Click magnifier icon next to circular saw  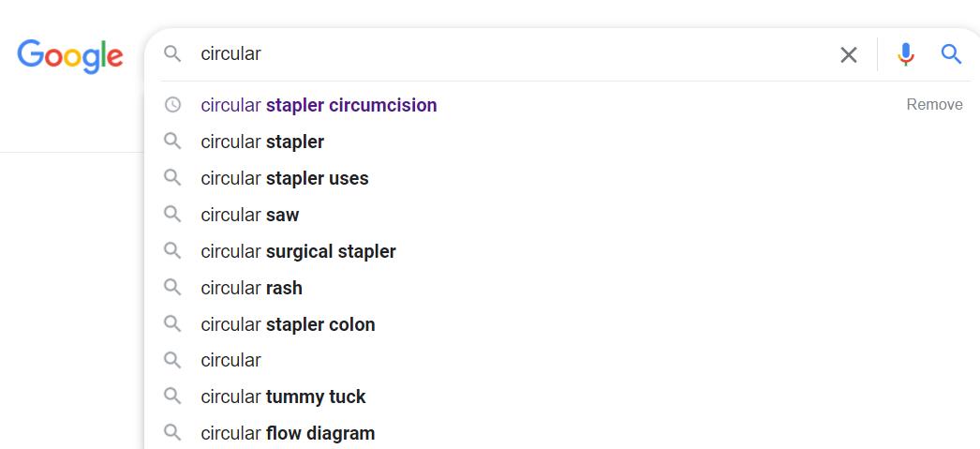[x=172, y=215]
